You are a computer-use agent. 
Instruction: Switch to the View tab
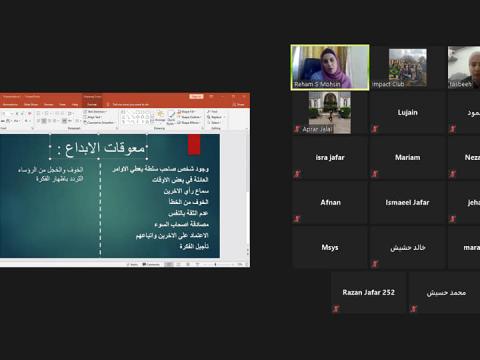[62, 105]
